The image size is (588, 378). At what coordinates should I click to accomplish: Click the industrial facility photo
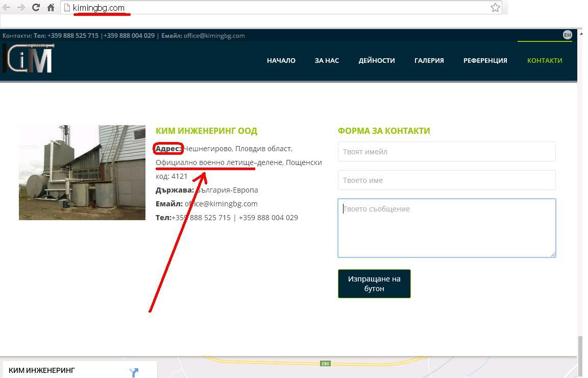coord(82,173)
